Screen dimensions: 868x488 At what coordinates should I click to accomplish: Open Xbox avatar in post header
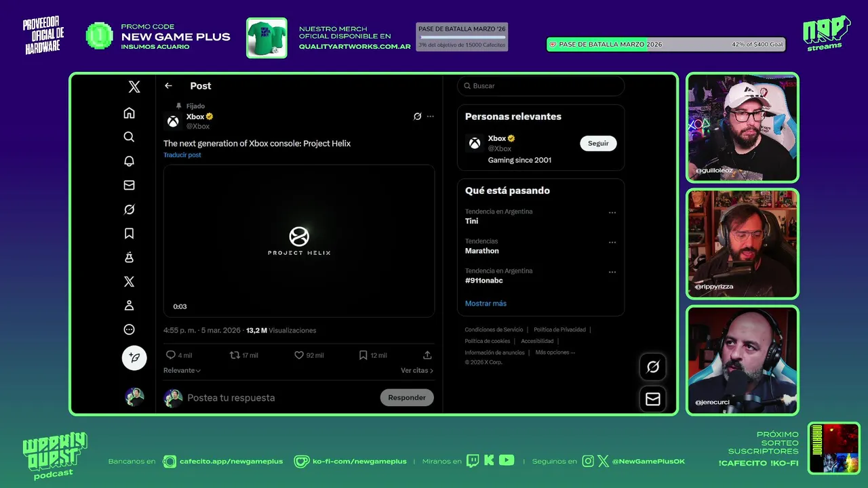click(x=173, y=121)
